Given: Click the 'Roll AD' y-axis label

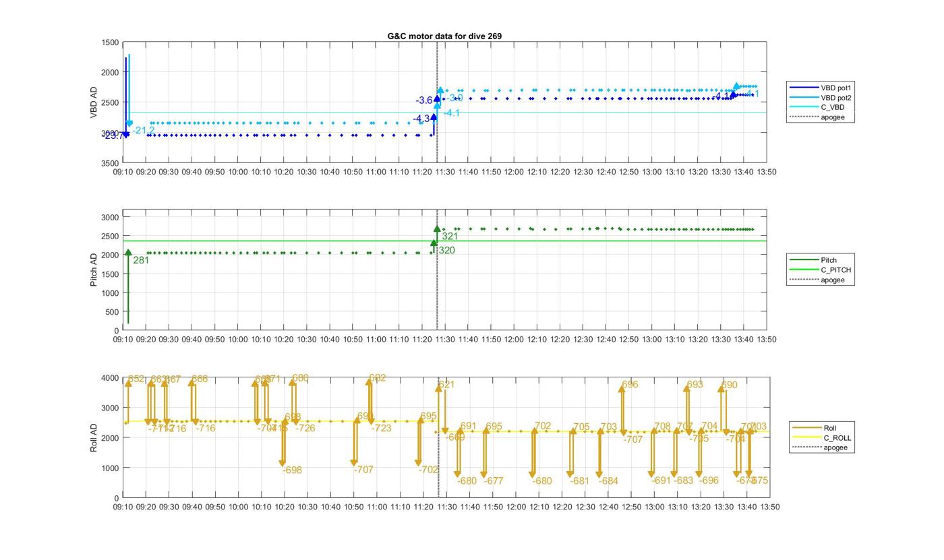Looking at the screenshot, I should [x=94, y=437].
